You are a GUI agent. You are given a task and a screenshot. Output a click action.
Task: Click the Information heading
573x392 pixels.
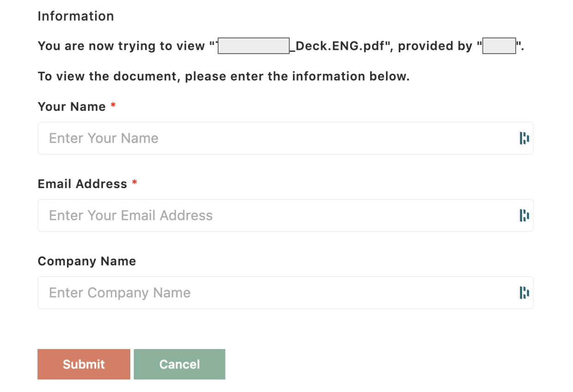(x=76, y=16)
